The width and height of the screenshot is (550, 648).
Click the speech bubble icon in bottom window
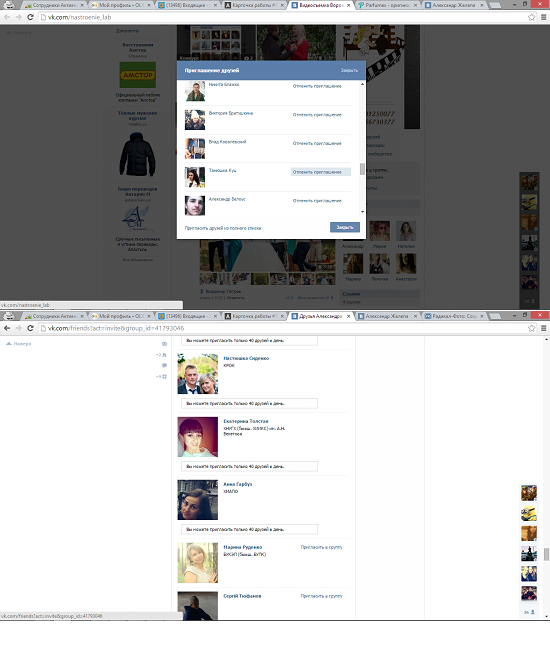[x=164, y=365]
